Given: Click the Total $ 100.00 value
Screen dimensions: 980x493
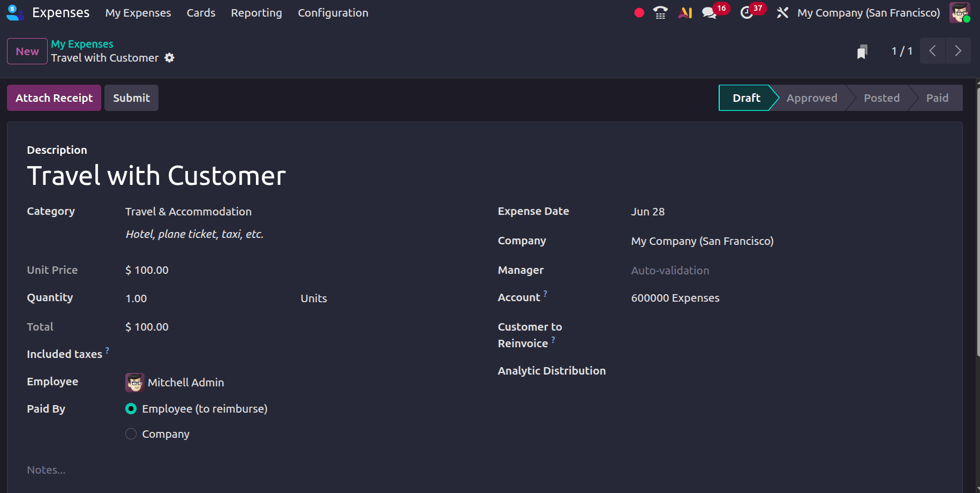Looking at the screenshot, I should tap(147, 327).
